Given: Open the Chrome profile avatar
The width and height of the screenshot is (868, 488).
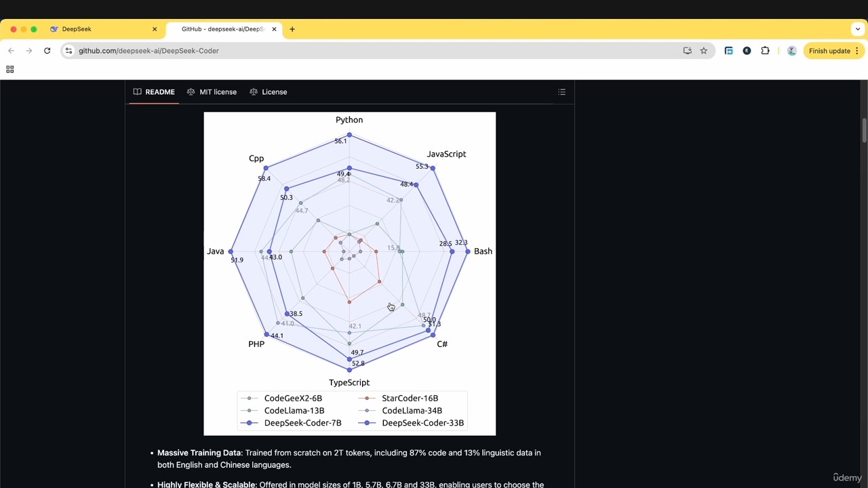Looking at the screenshot, I should (791, 51).
